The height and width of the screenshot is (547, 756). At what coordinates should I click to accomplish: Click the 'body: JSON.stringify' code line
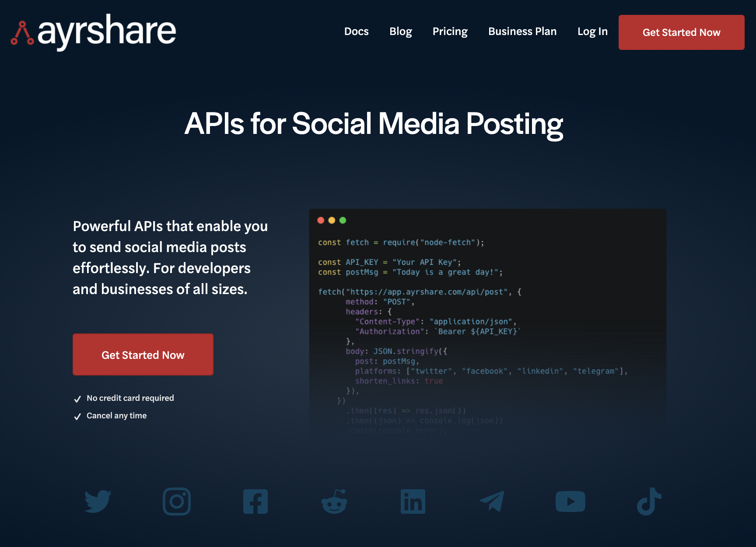click(396, 351)
